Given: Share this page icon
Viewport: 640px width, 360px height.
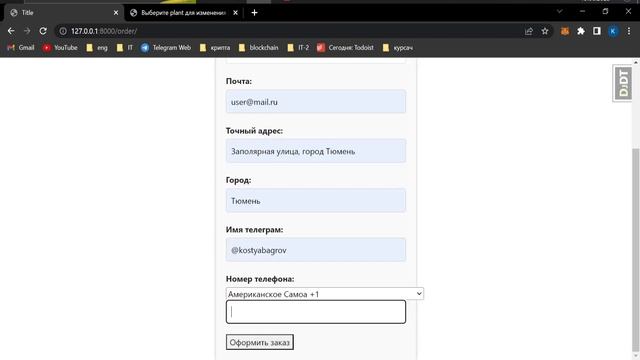Looking at the screenshot, I should [x=529, y=31].
